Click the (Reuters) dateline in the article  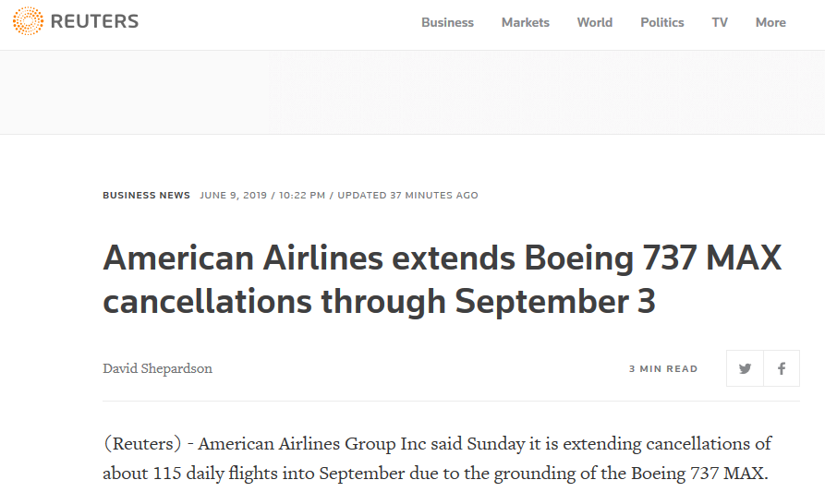[x=142, y=444]
